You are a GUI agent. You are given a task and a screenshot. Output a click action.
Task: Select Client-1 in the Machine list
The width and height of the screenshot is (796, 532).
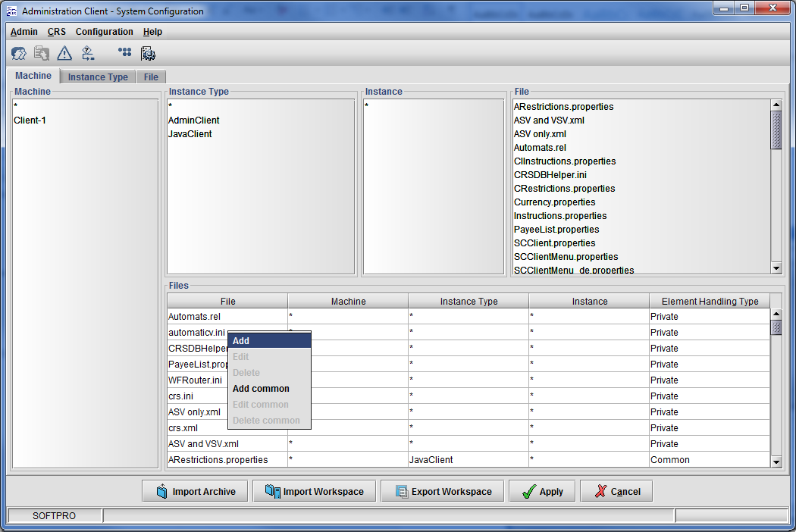tap(30, 120)
